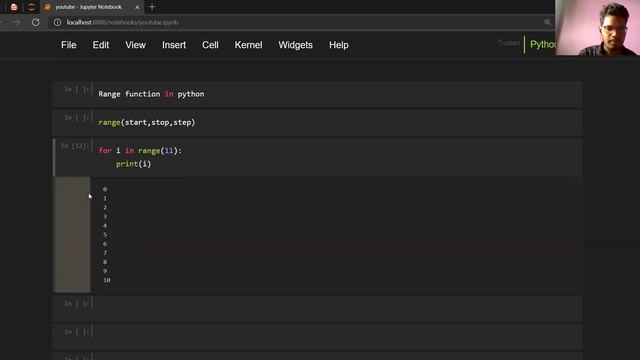View site information icon in address bar
640x360 pixels.
pos(58,22)
